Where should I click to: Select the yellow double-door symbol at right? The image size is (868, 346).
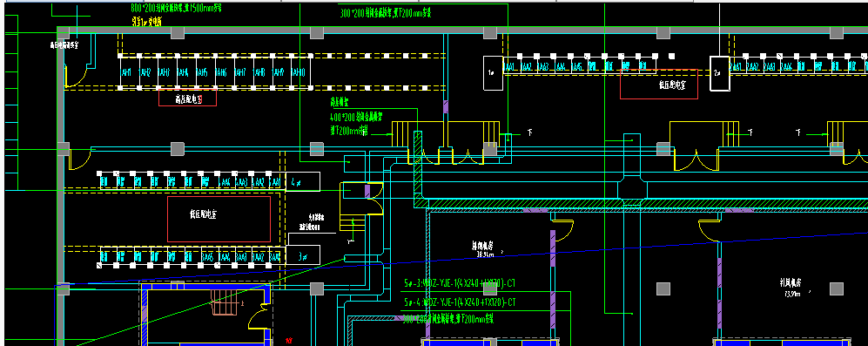coord(696,159)
